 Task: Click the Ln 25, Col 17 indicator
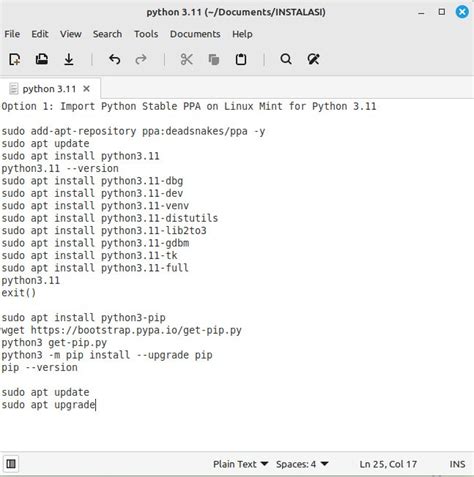388,464
